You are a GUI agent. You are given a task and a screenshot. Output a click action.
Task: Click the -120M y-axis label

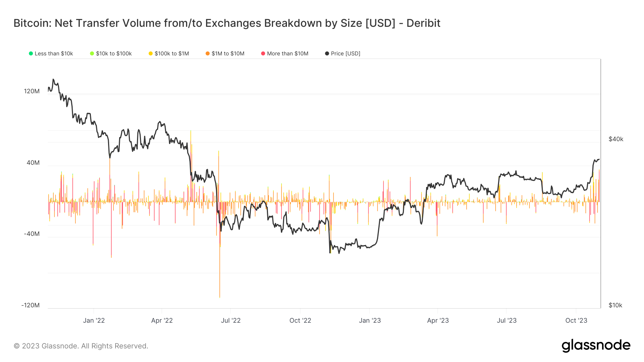30,305
